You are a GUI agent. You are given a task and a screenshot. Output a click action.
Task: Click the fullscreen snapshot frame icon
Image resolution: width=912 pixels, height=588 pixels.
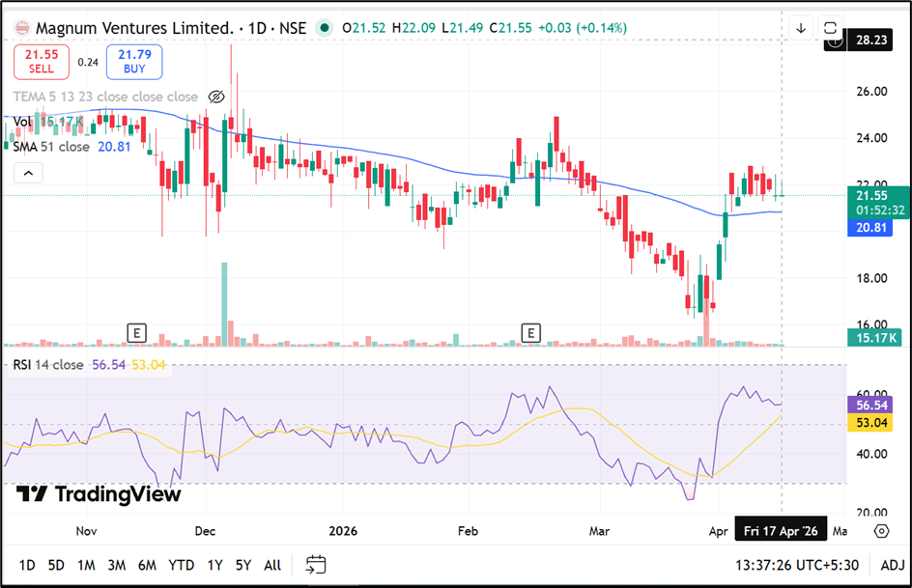point(829,28)
